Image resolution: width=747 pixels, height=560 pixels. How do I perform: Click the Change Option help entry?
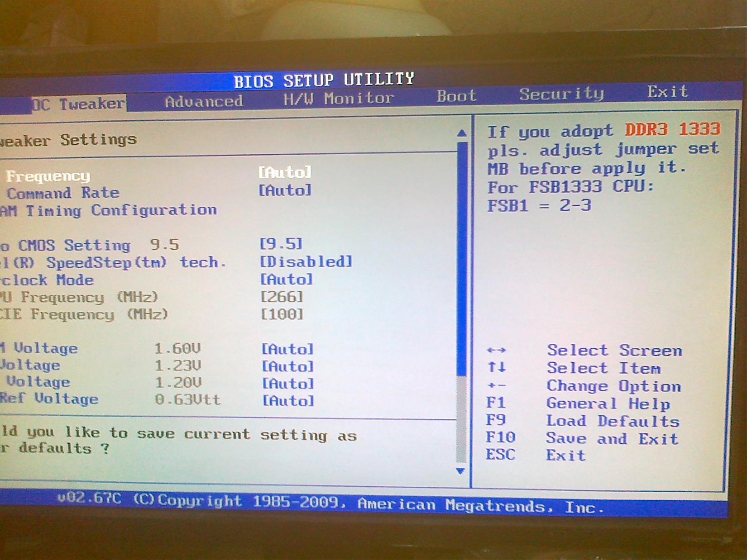pos(614,386)
